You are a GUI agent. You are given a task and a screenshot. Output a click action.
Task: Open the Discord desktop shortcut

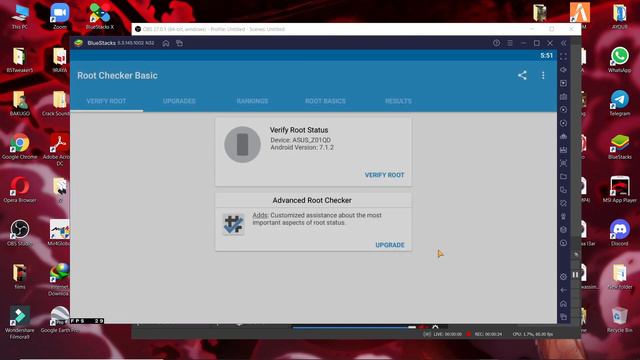click(x=620, y=233)
